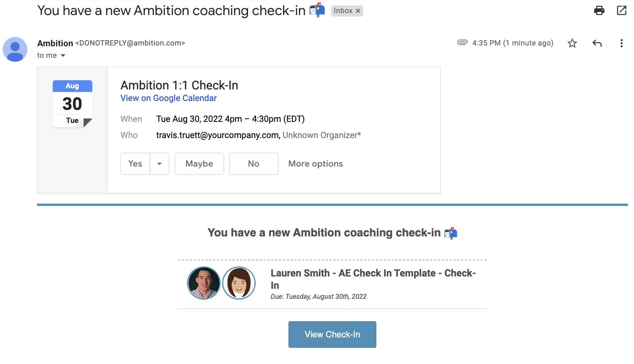Viewport: 634px width, 364px height.
Task: Open 'View on Google Calendar' link
Action: coord(168,98)
